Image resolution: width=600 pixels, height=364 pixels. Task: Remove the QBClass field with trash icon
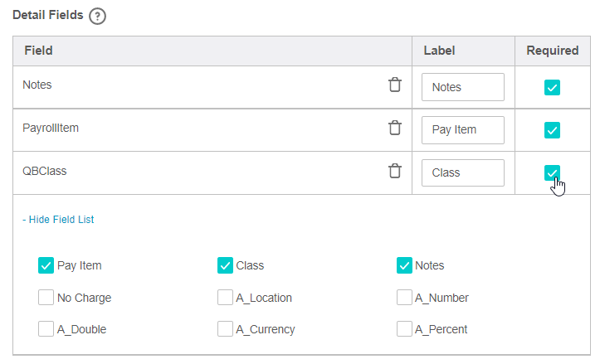[395, 171]
